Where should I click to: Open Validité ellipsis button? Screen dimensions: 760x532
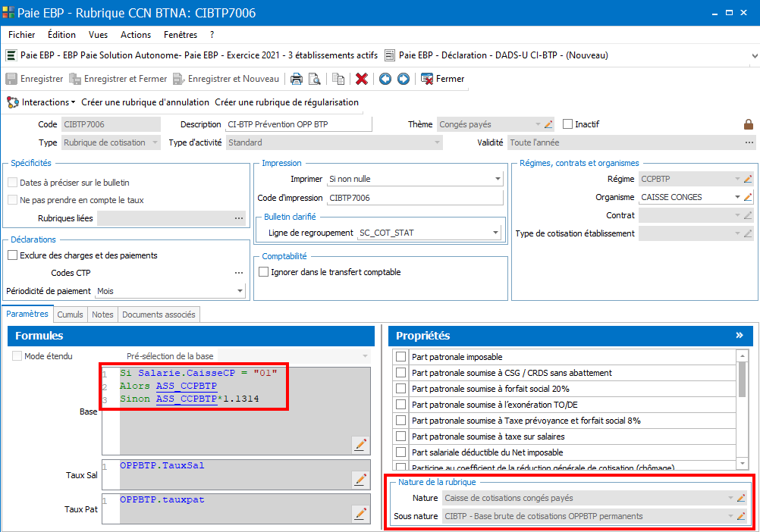[749, 142]
